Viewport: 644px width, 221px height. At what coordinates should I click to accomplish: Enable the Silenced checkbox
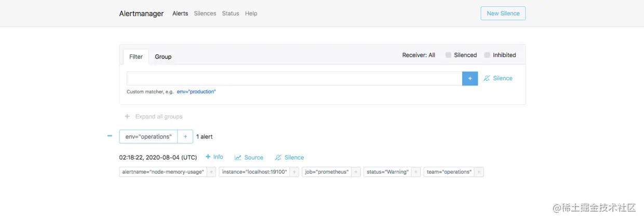448,55
